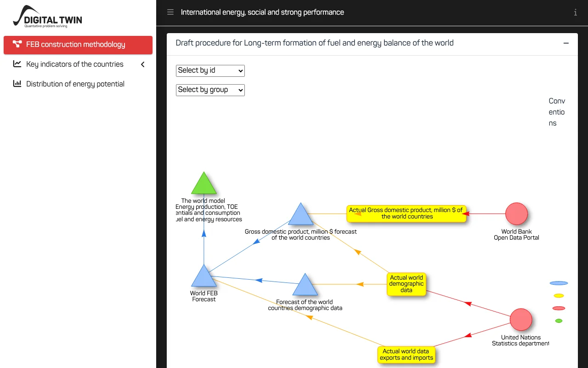Click the Digital Twin logo
The width and height of the screenshot is (588, 368).
coord(48,17)
